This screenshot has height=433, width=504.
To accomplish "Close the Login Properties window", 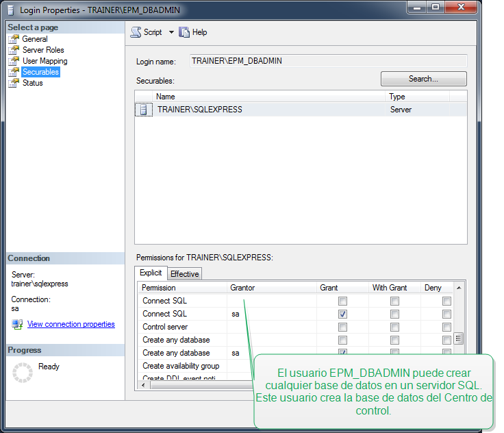I will point(461,7).
